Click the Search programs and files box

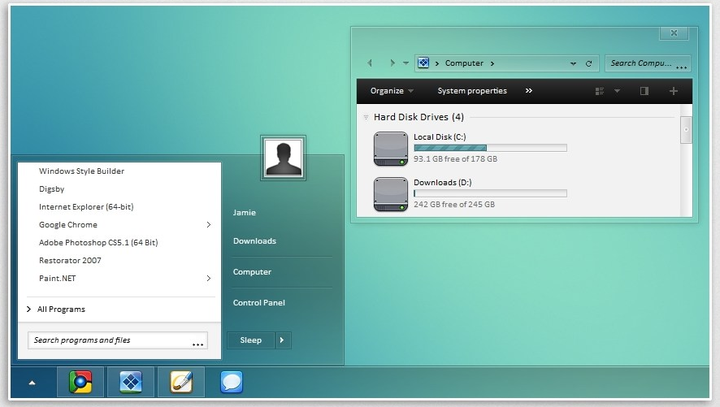pos(118,340)
